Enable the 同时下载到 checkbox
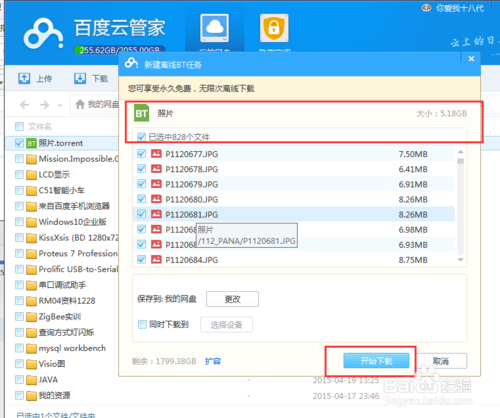This screenshot has height=418, width=500. point(142,324)
